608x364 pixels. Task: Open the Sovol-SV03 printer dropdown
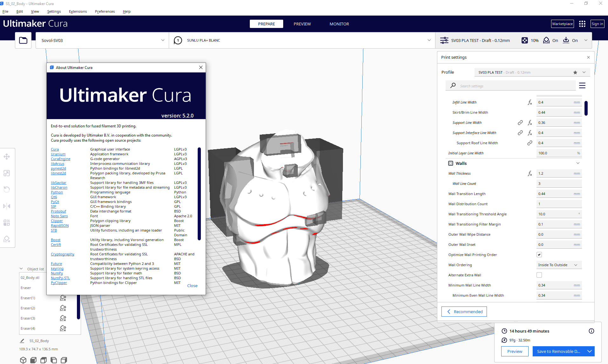point(102,40)
